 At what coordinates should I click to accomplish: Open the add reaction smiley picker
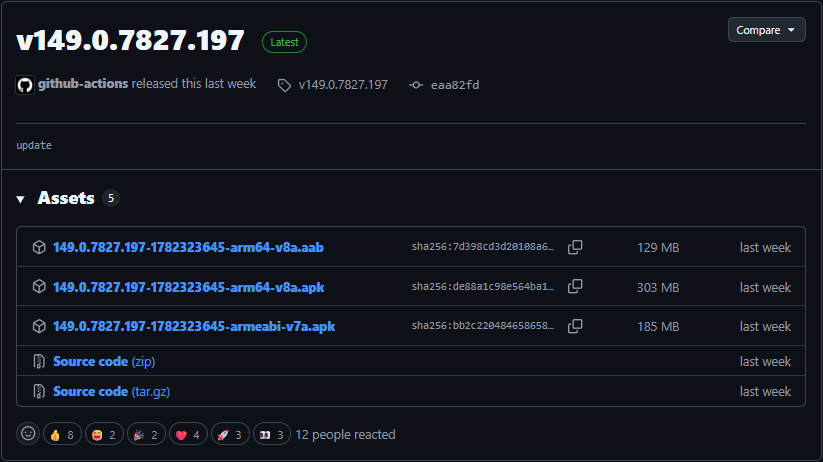click(x=28, y=434)
